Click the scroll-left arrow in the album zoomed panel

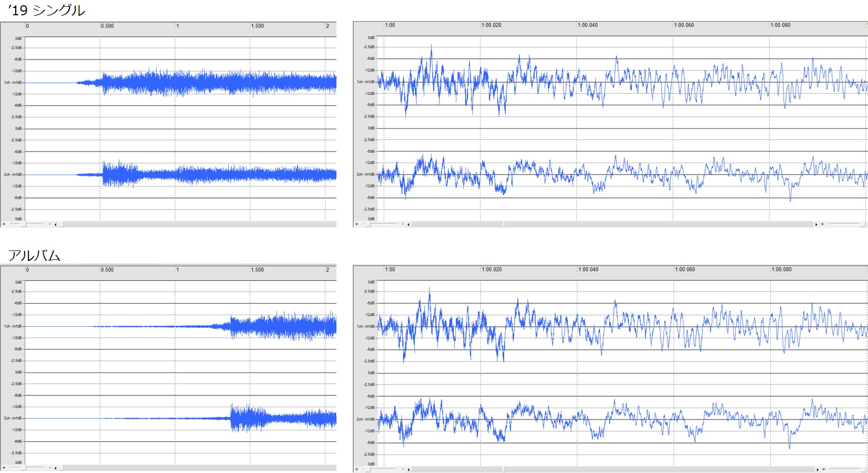point(409,469)
